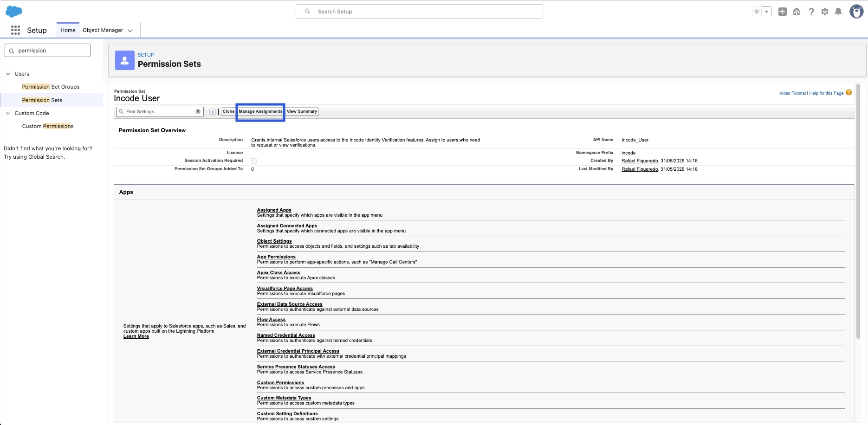
Task: Open the Object Manager tab dropdown chevron
Action: point(130,31)
